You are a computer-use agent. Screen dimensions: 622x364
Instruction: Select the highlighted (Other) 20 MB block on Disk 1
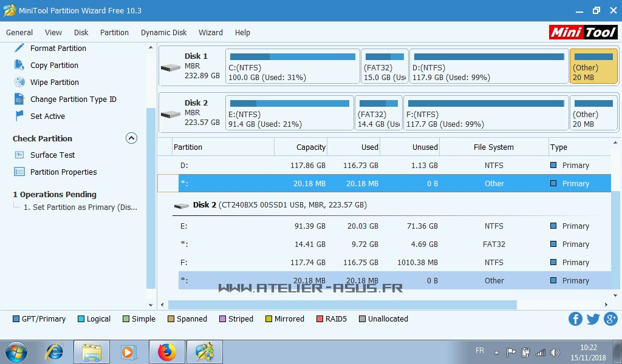593,66
